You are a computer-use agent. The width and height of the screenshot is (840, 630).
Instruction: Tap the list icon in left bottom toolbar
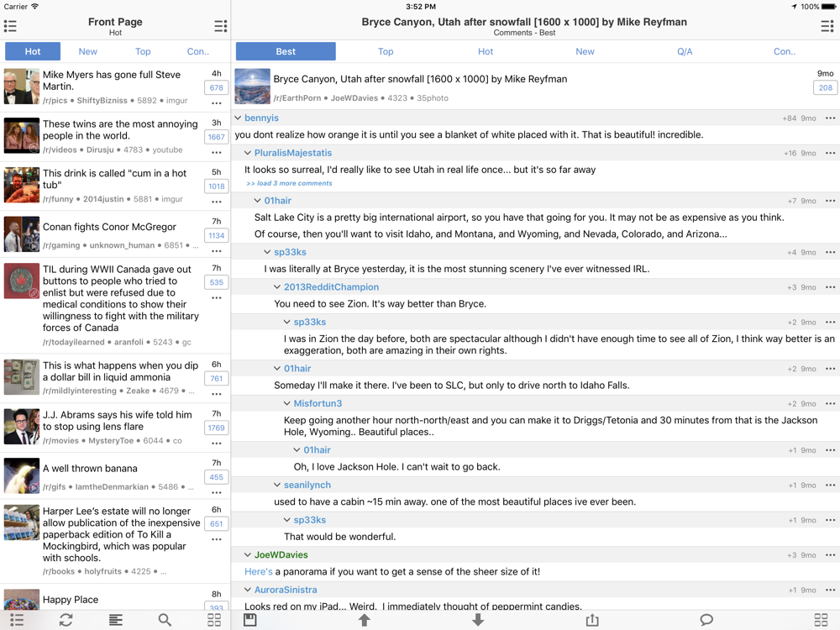(x=17, y=620)
